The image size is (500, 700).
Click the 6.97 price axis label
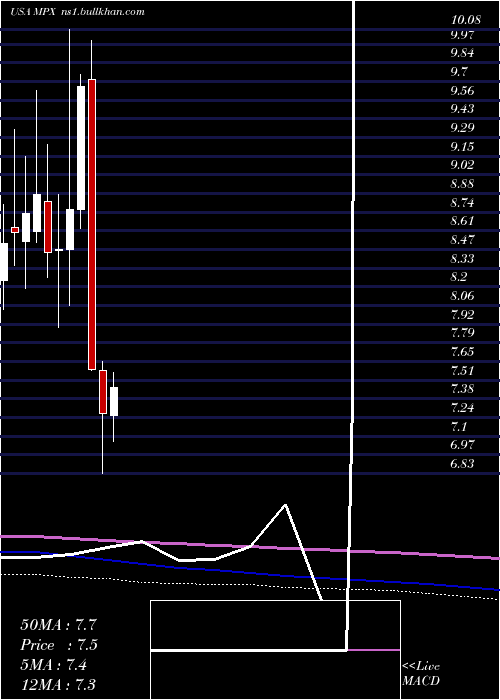pyautogui.click(x=462, y=445)
